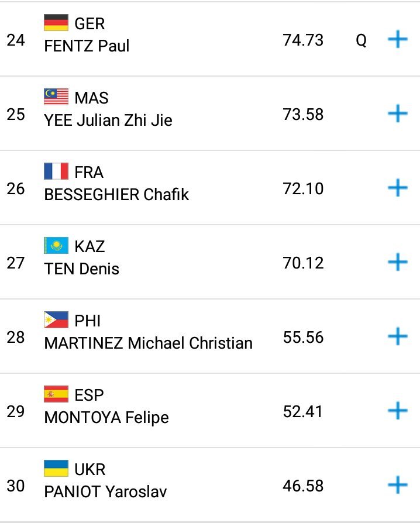Viewport: 420px width, 523px height.
Task: Click the Kazakhstan flag icon
Action: (56, 246)
